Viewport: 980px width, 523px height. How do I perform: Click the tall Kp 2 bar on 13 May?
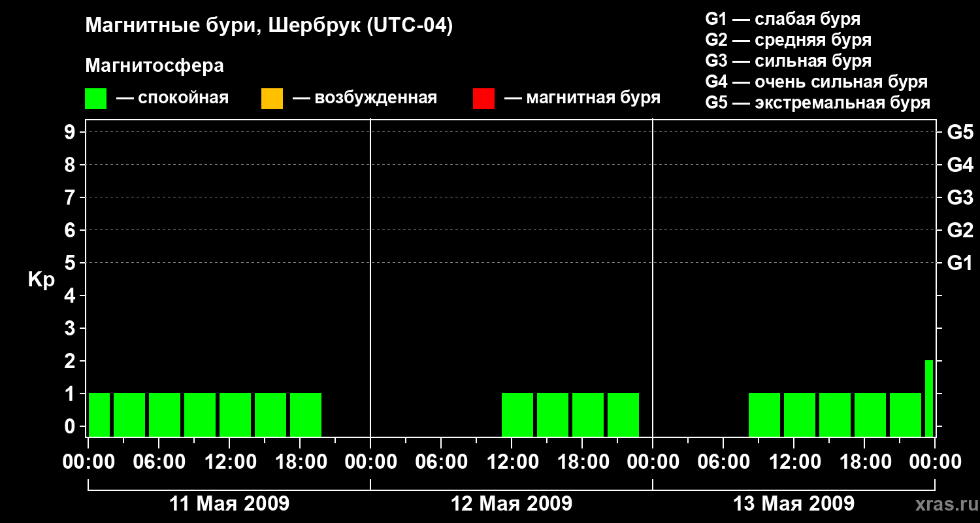pos(929,398)
